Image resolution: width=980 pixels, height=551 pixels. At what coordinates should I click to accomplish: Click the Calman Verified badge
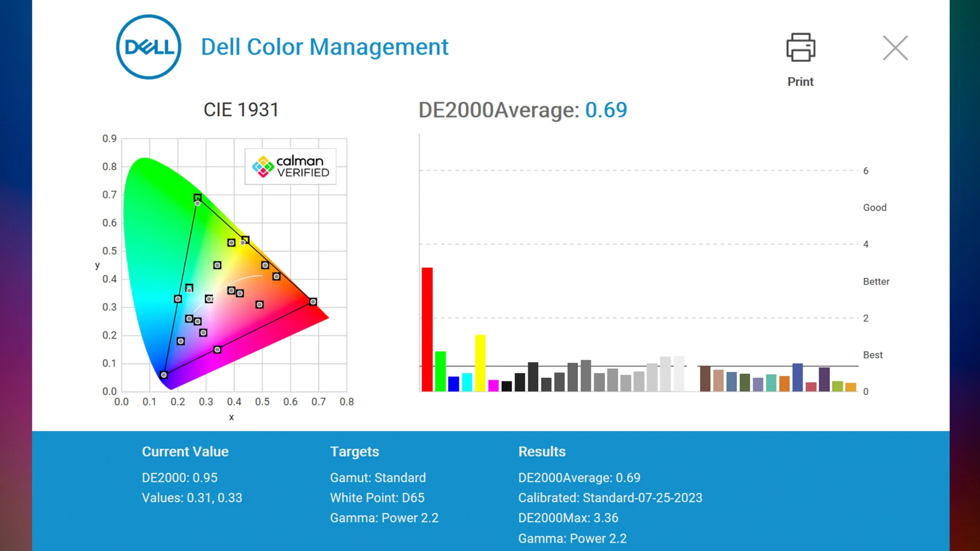(291, 166)
